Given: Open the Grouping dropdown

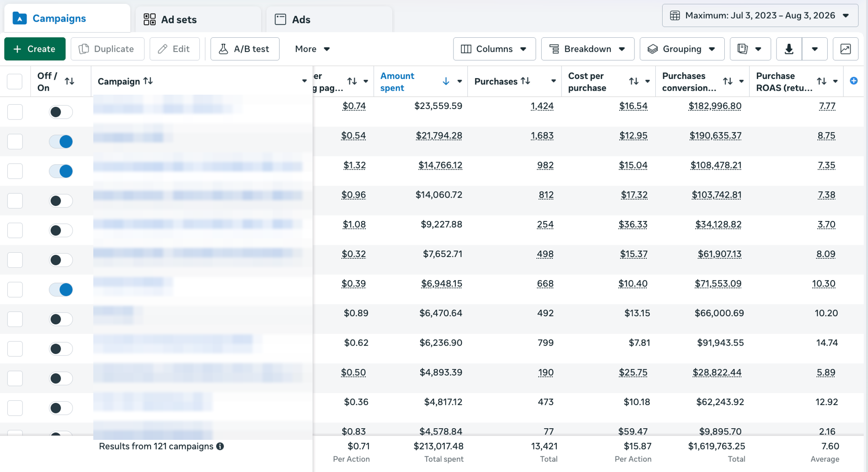Looking at the screenshot, I should point(682,49).
